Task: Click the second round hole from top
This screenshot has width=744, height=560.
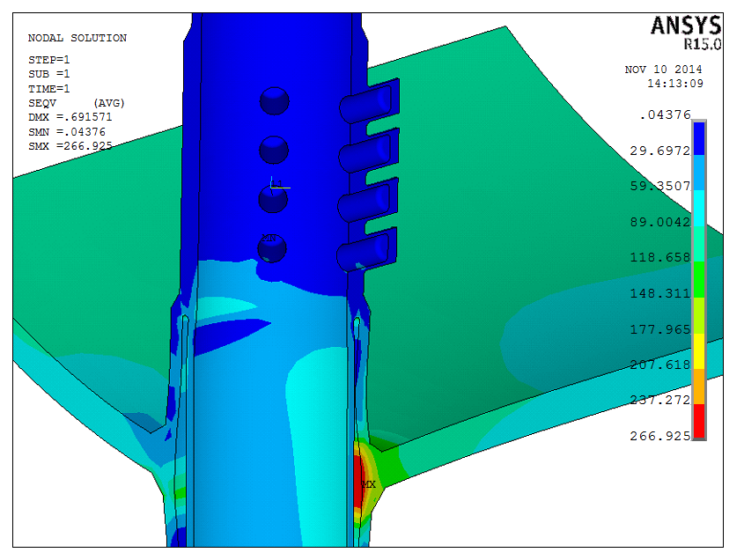Action: (x=274, y=150)
